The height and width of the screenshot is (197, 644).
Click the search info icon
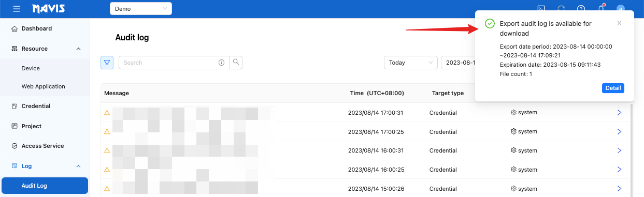(222, 63)
